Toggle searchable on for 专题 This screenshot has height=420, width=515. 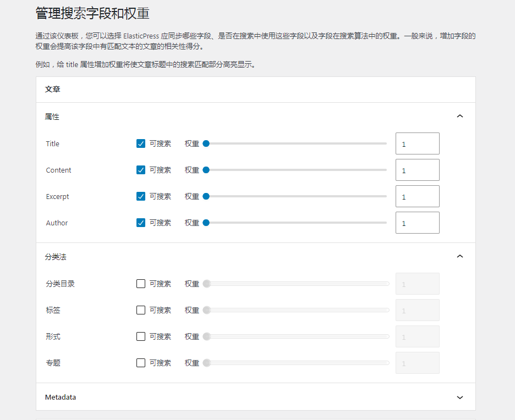pos(141,363)
